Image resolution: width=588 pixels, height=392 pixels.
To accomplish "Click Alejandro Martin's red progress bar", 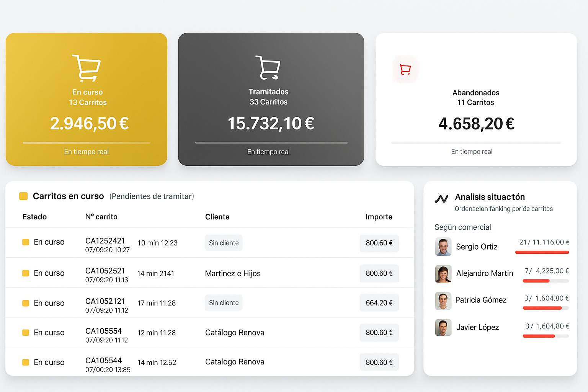I will coord(536,281).
